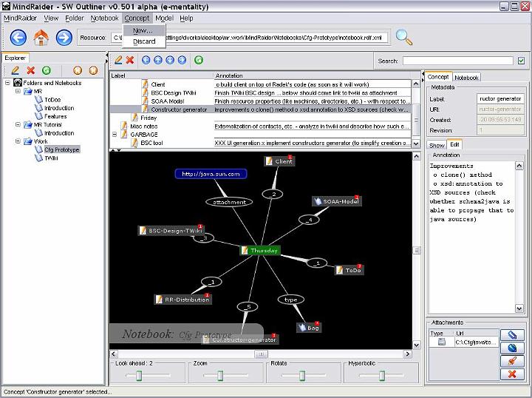Select the ToDo node in the graph
The image size is (532, 398).
pyautogui.click(x=349, y=270)
